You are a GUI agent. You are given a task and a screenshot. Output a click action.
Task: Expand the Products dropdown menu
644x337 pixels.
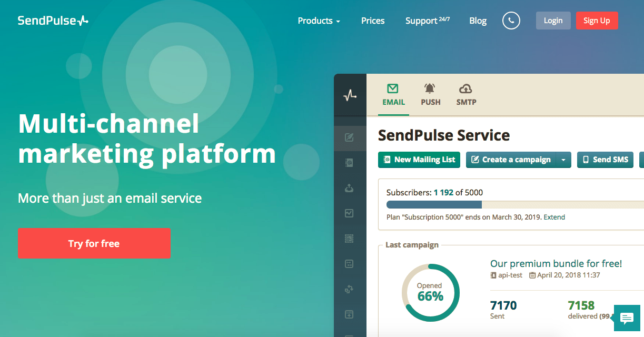point(319,21)
